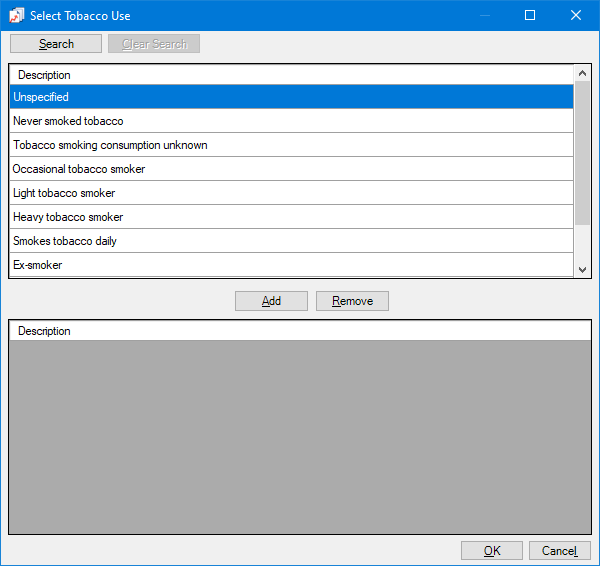Click the Add button

pos(271,301)
